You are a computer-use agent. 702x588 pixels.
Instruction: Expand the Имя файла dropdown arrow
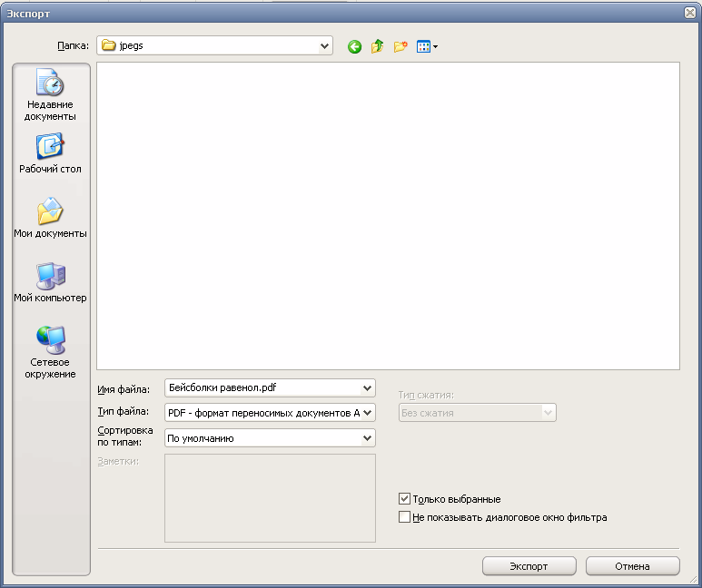point(367,388)
